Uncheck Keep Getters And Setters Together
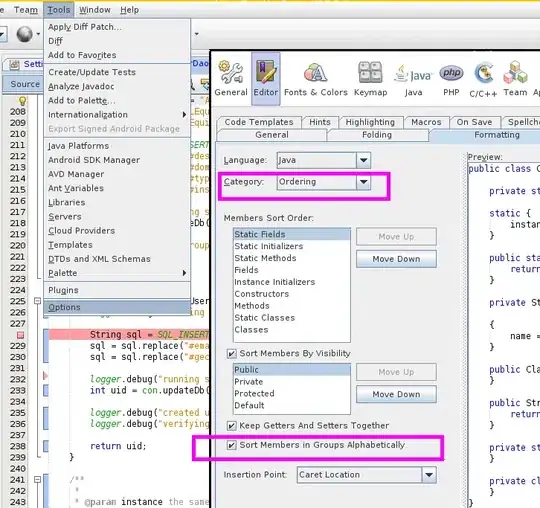Image resolution: width=540 pixels, height=508 pixels. pyautogui.click(x=231, y=426)
